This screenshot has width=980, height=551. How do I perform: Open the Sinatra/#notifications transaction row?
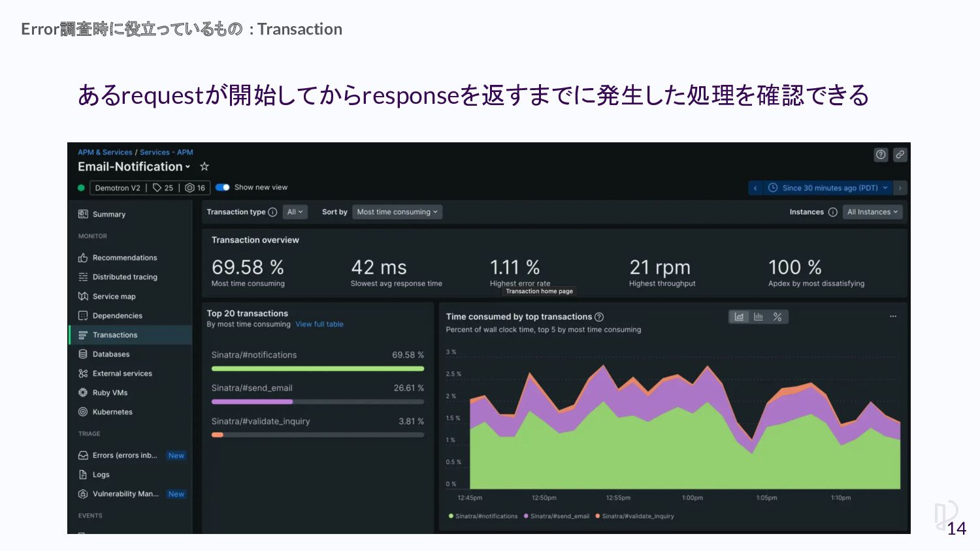pyautogui.click(x=318, y=360)
